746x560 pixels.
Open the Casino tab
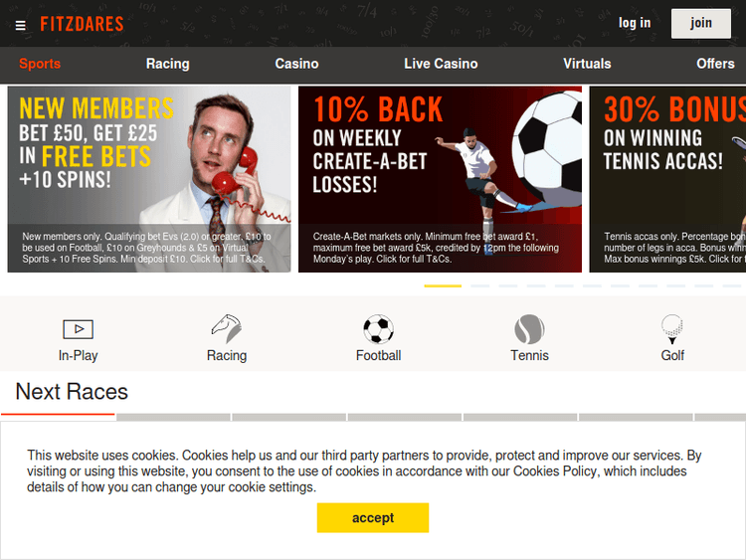(296, 64)
